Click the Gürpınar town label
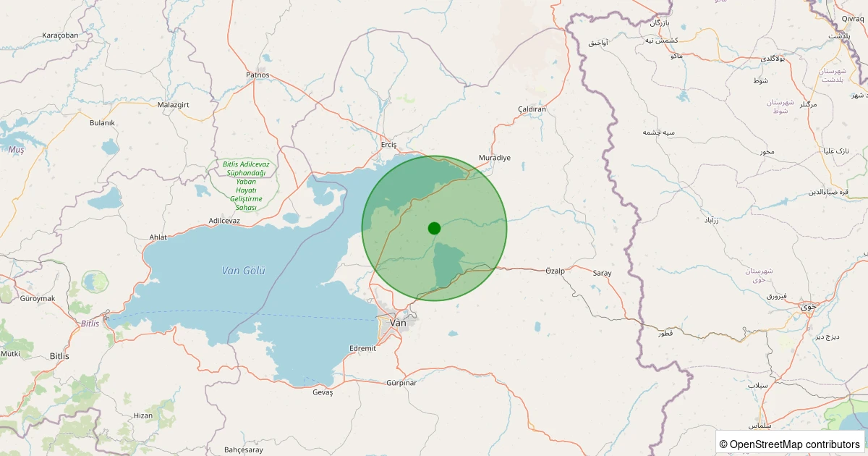868x456 pixels. pyautogui.click(x=401, y=383)
